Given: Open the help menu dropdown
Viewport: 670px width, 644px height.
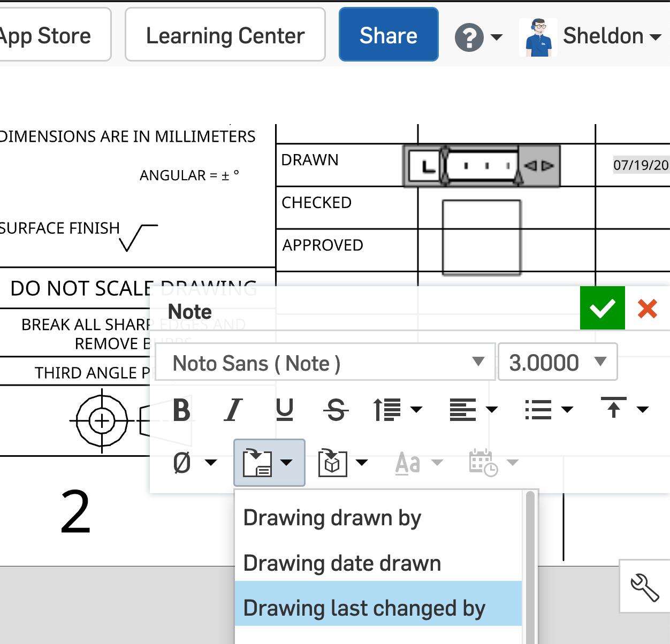Looking at the screenshot, I should 478,37.
